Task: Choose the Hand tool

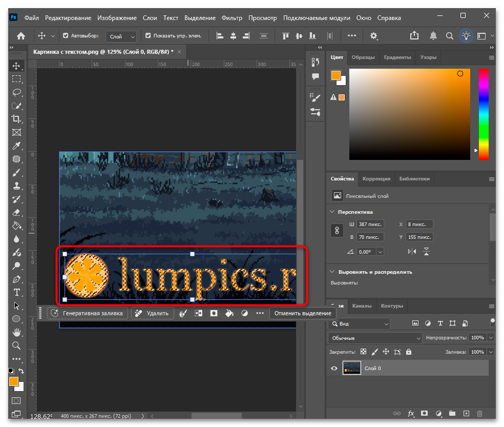Action: [16, 332]
